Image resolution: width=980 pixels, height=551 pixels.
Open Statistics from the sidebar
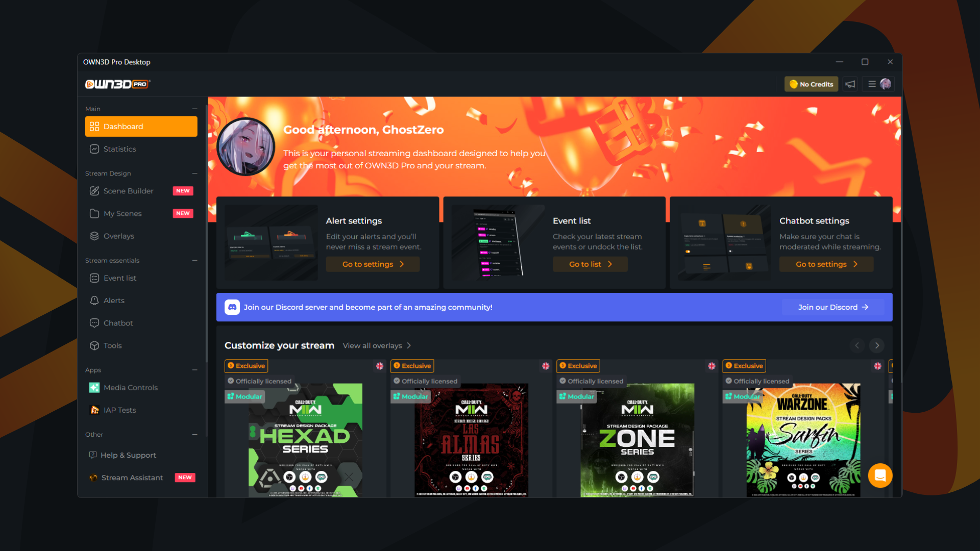(x=119, y=149)
